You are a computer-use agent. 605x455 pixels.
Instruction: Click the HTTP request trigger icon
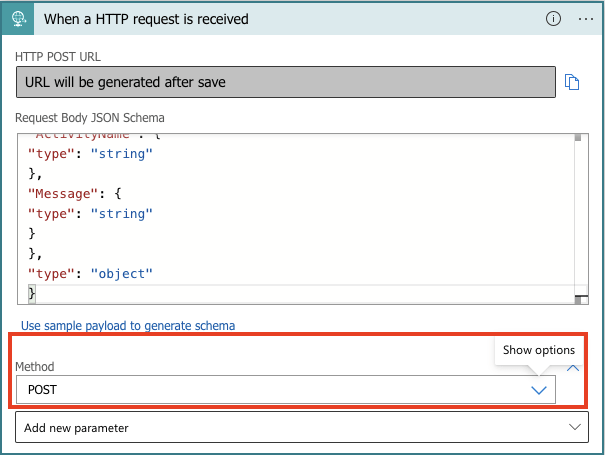click(x=20, y=19)
